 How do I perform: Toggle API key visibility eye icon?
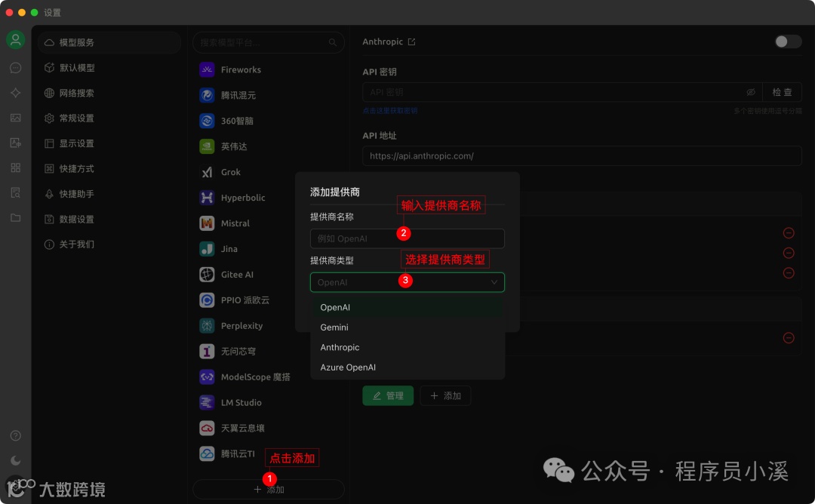pyautogui.click(x=751, y=92)
